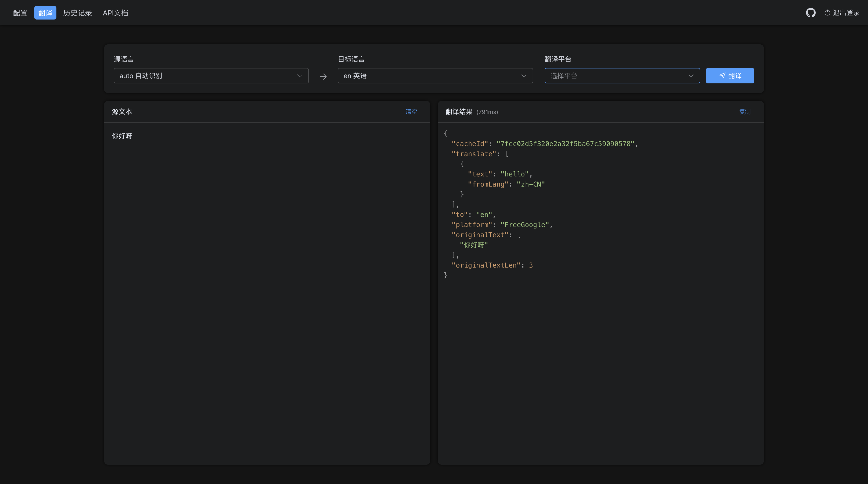Image resolution: width=868 pixels, height=484 pixels.
Task: Open the 目标语言 en 英语 dropdown
Action: coord(435,76)
